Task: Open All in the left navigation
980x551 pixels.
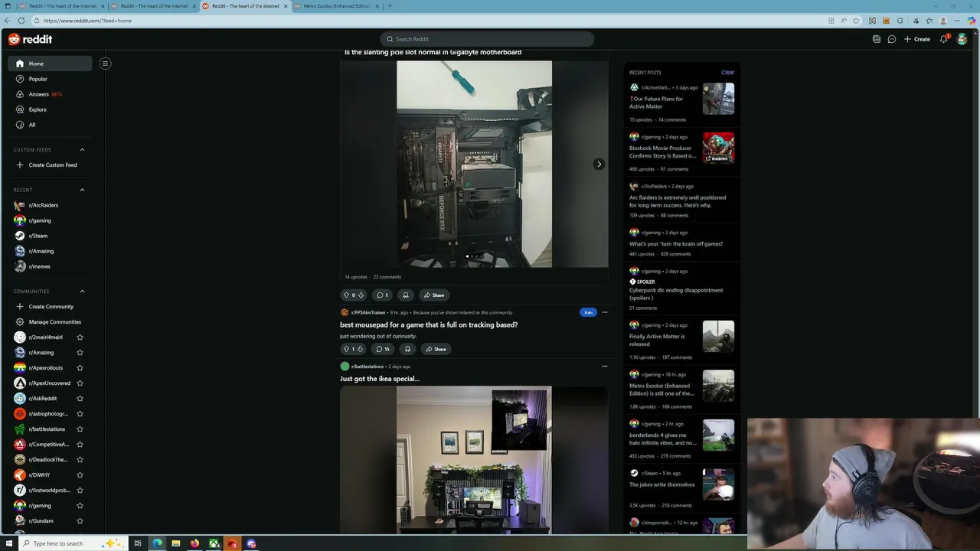Action: tap(51, 125)
